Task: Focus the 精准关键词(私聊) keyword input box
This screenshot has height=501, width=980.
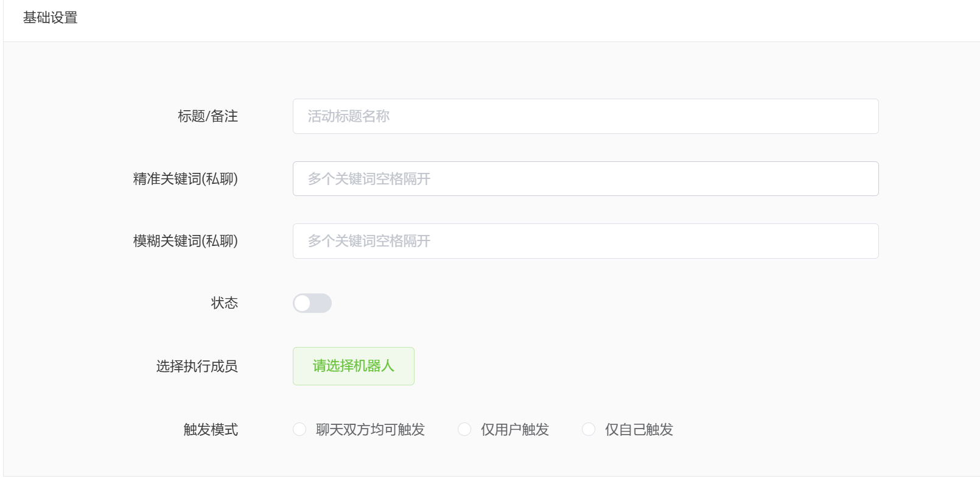Action: (586, 178)
